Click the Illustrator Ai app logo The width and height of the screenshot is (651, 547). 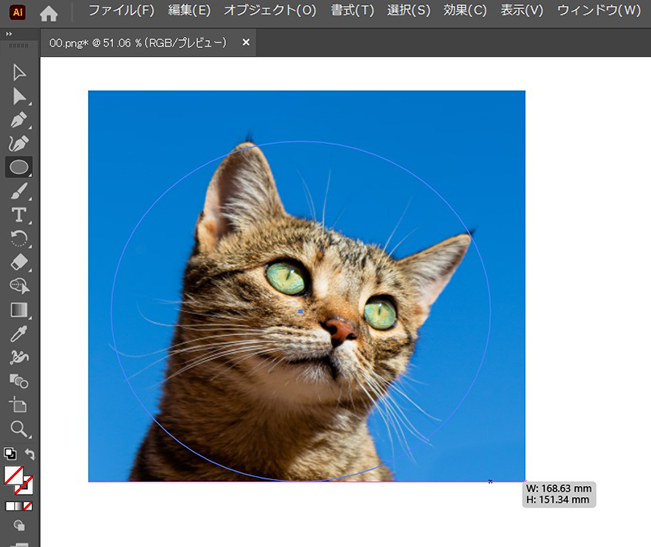point(17,12)
